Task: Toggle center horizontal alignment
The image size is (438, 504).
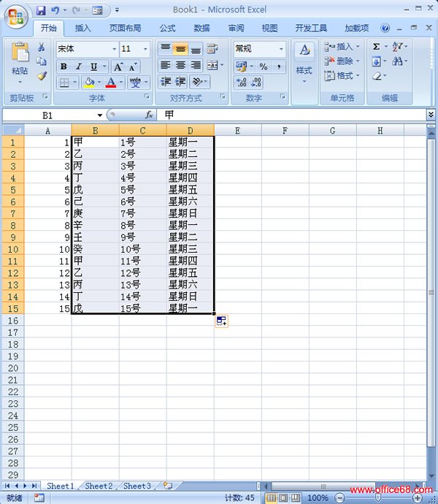Action: (x=180, y=65)
